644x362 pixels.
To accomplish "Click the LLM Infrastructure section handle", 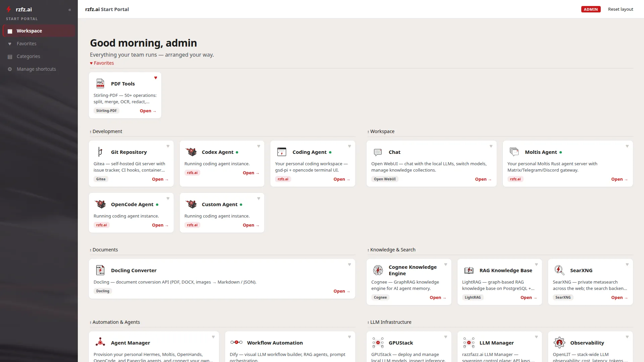I will tap(368, 322).
